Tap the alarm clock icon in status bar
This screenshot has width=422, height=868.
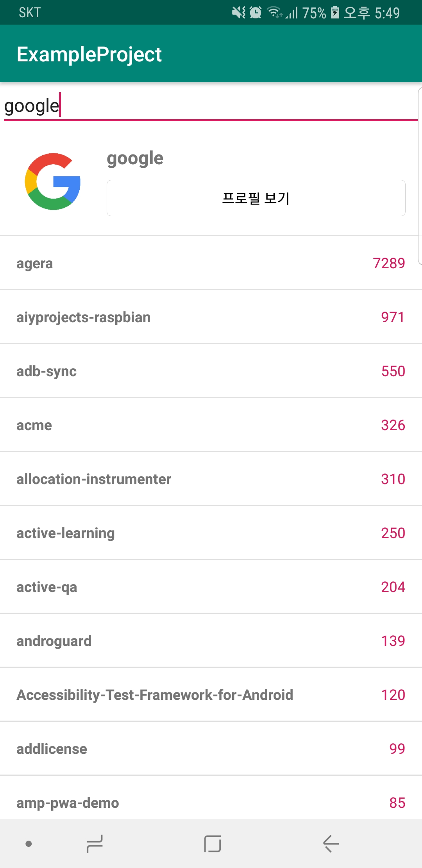[x=256, y=13]
